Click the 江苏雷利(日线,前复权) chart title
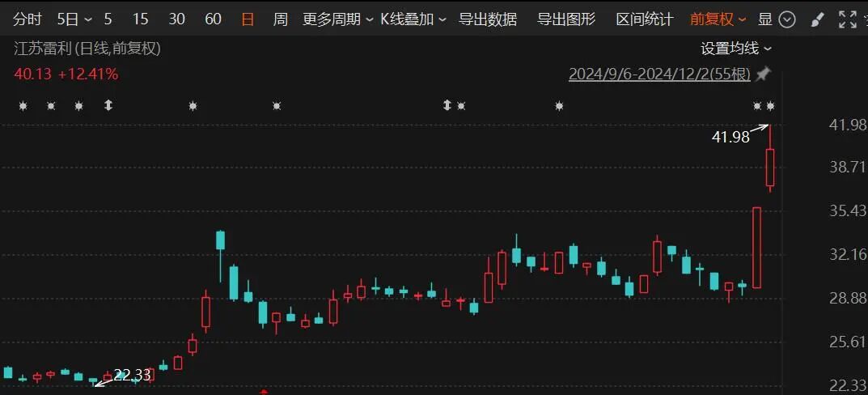This screenshot has height=395, width=868. 87,49
